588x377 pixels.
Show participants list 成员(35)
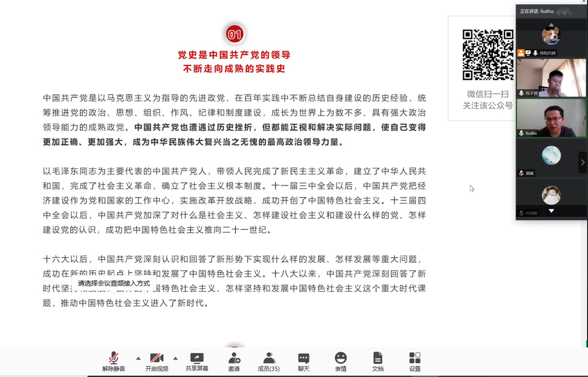click(x=268, y=362)
